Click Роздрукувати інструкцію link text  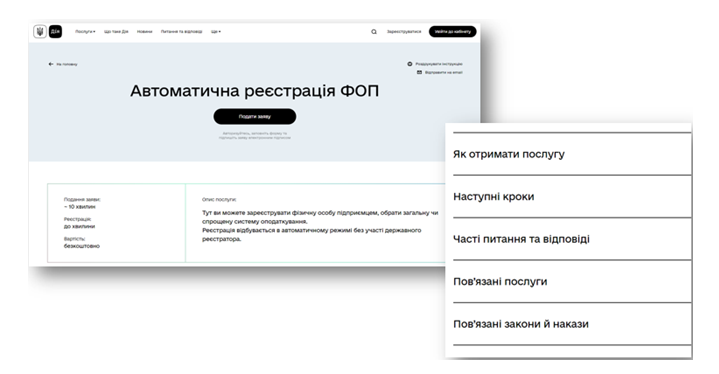(x=439, y=64)
